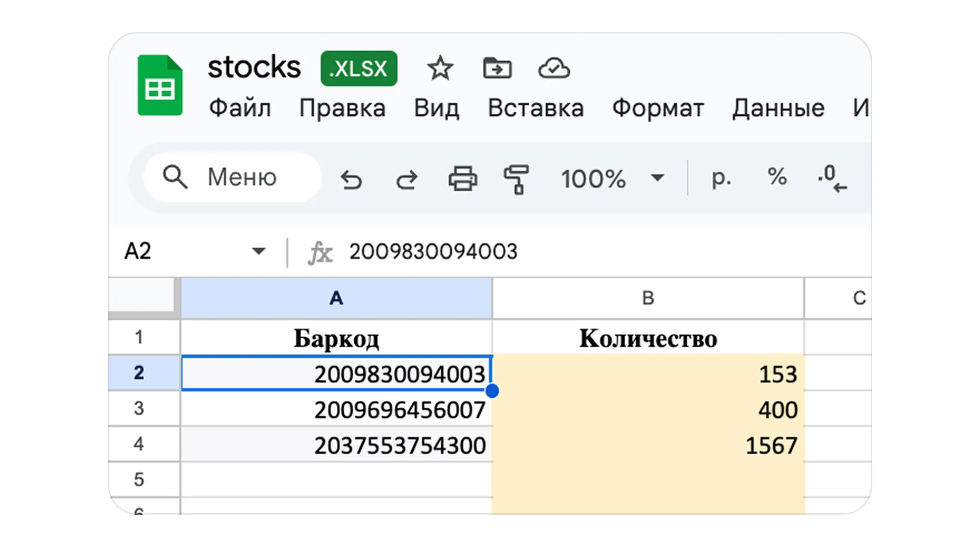Expand the A2 name box dropdown
This screenshot has width=980, height=547.
(258, 252)
